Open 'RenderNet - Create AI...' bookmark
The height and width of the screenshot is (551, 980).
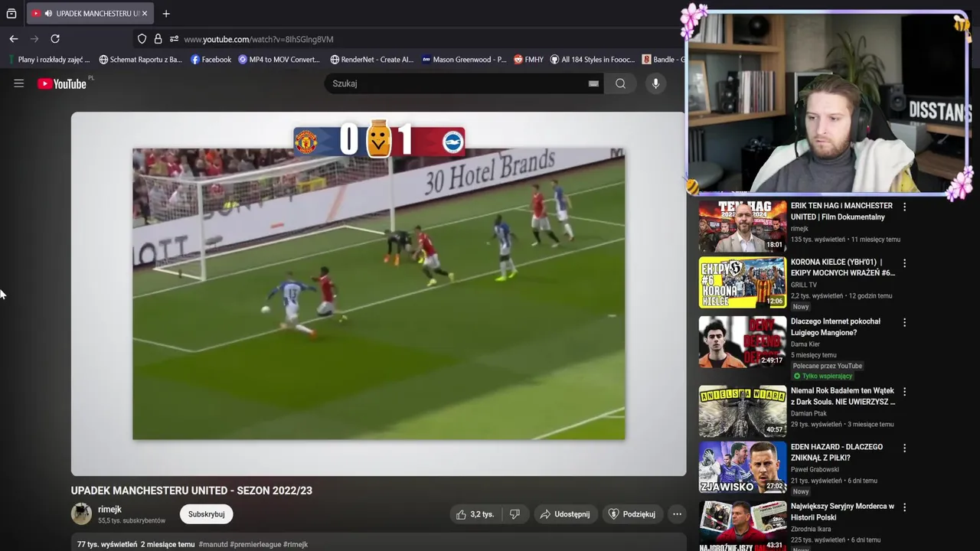[x=371, y=60]
